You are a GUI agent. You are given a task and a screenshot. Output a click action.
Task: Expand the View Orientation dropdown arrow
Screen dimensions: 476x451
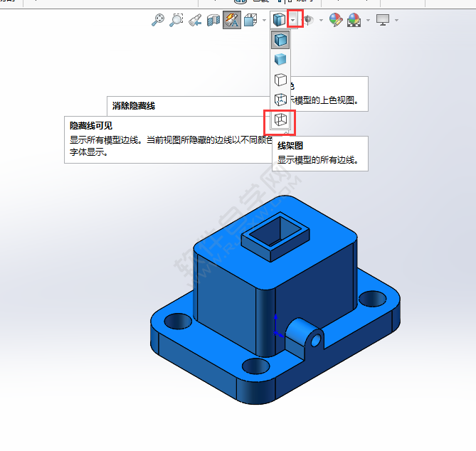click(264, 20)
